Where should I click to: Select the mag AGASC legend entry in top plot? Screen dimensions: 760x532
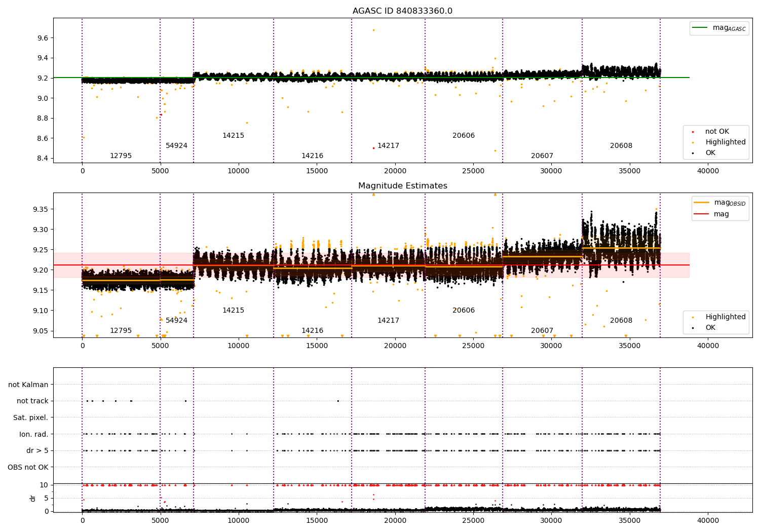tap(719, 28)
